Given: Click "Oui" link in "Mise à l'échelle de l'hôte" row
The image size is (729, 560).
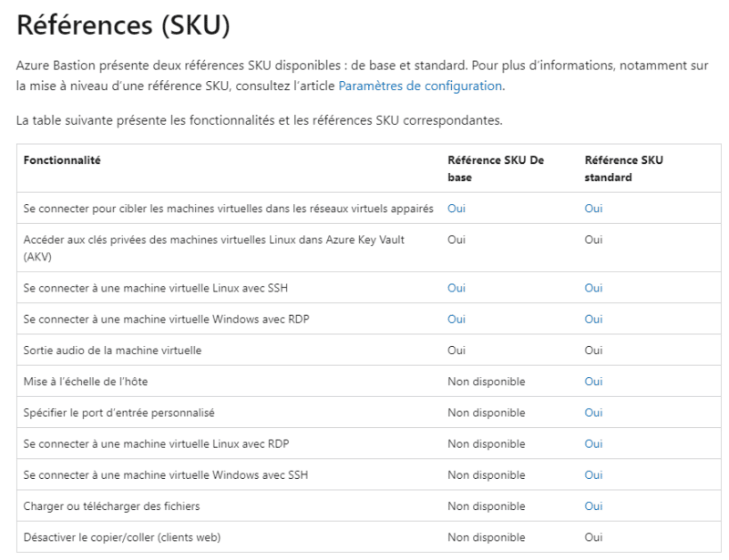Looking at the screenshot, I should pyautogui.click(x=593, y=381).
